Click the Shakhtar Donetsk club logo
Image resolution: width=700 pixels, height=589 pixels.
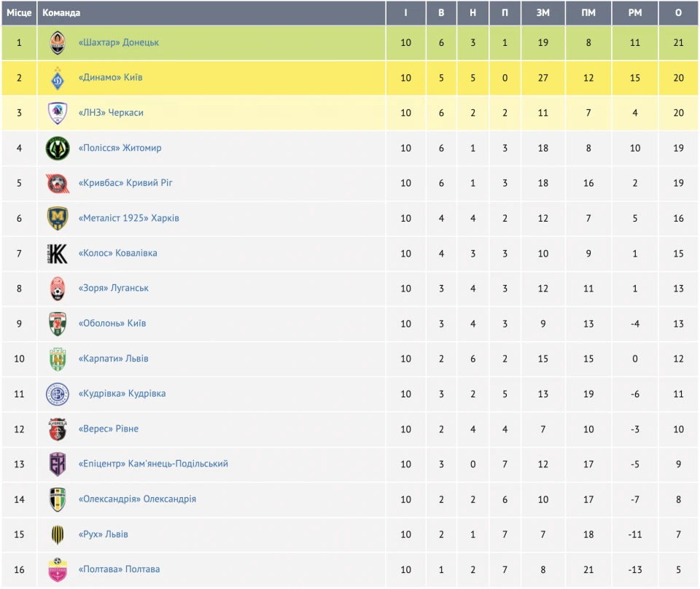click(x=58, y=43)
